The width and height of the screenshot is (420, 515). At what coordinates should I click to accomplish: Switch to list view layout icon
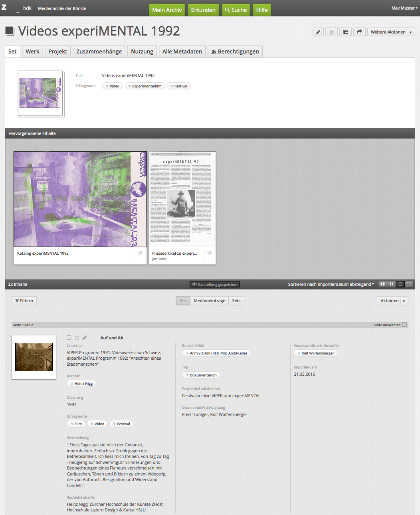(x=400, y=284)
